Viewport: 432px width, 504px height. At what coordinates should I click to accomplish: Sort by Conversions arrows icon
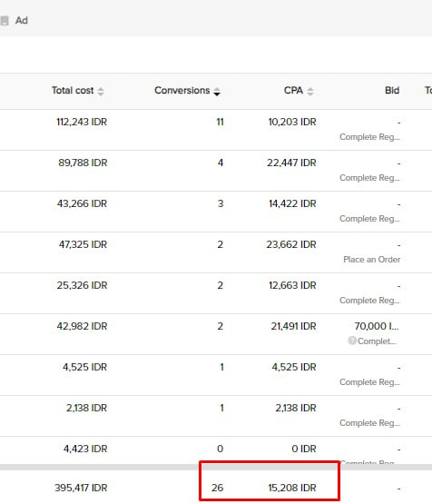(x=217, y=92)
